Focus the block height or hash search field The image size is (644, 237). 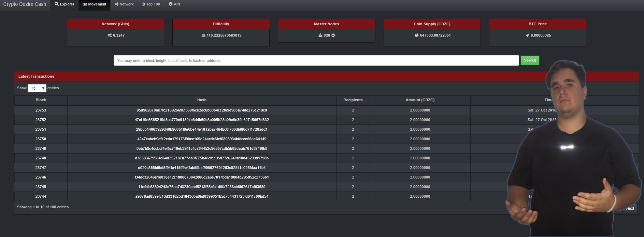(x=316, y=61)
